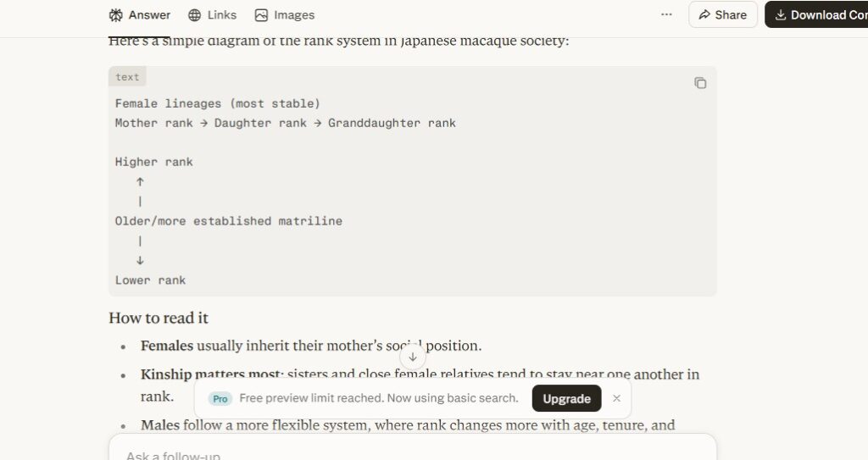Click the 'Lower rank' text
Viewport: 868px width, 460px height.
click(x=151, y=280)
